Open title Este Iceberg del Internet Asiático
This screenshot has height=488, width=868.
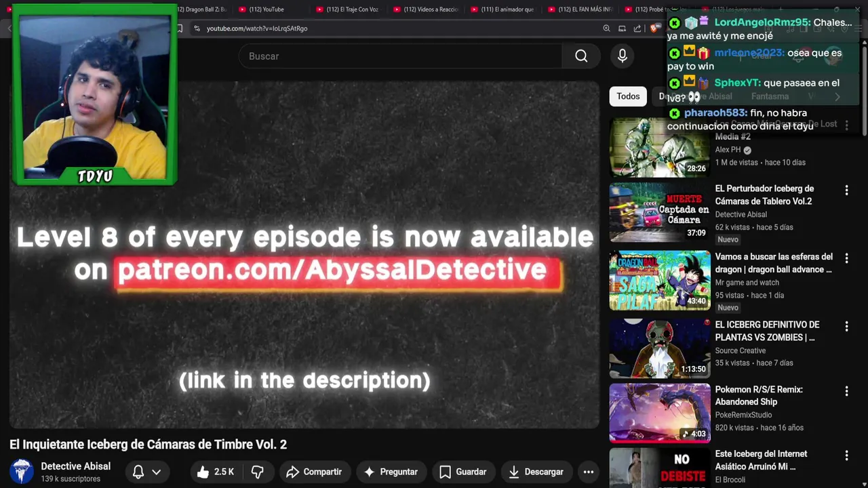(761, 460)
